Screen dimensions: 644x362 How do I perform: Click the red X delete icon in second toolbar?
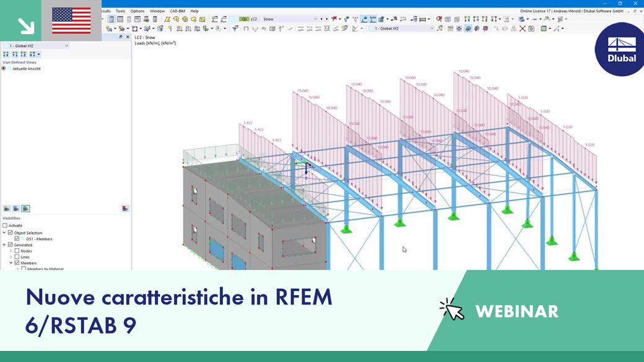click(523, 28)
